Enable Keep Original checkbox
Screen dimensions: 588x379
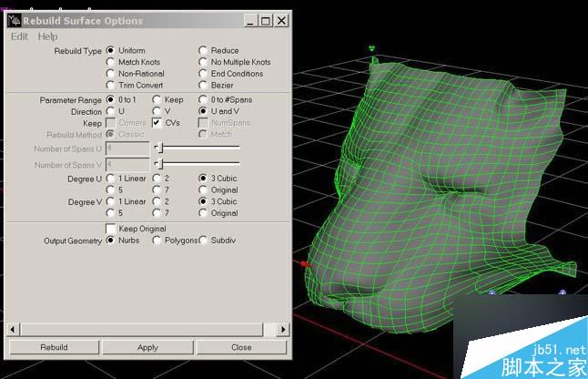pyautogui.click(x=111, y=229)
